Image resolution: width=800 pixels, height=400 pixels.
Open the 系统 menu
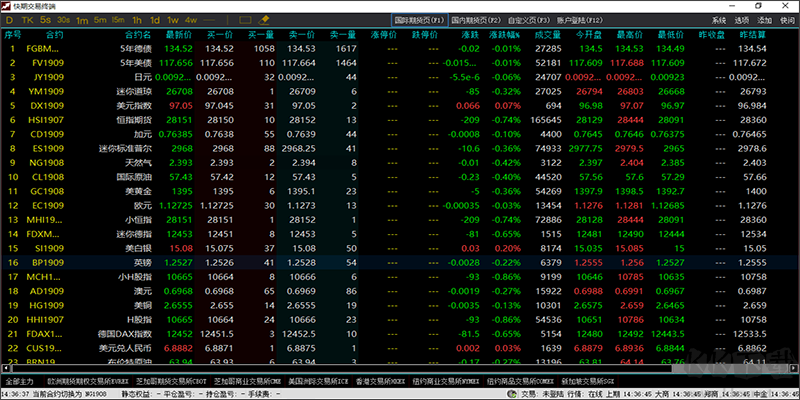click(x=719, y=20)
